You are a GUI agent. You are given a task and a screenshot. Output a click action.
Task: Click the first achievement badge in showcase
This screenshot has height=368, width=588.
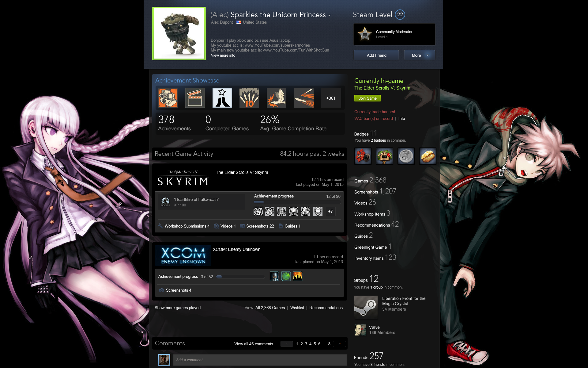pyautogui.click(x=168, y=98)
